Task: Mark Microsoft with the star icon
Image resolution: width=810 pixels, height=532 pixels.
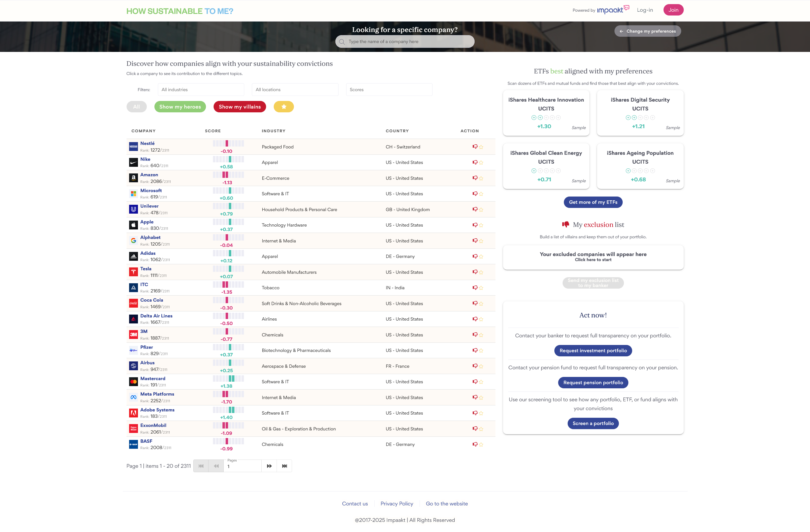Action: [x=481, y=194]
